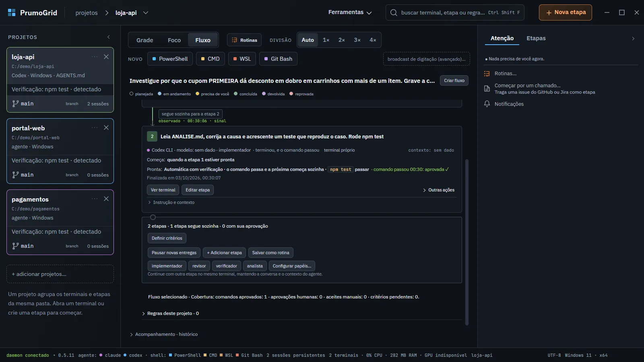Select Auto division mode
644x362 pixels.
point(308,40)
